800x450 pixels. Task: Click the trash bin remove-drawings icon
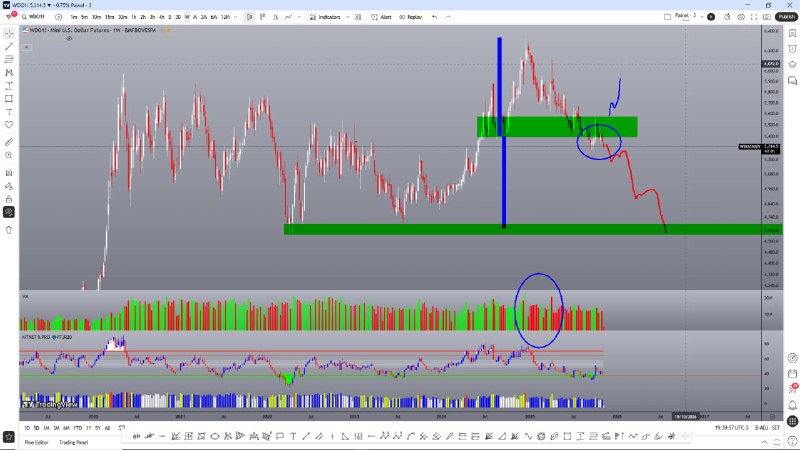[x=9, y=229]
